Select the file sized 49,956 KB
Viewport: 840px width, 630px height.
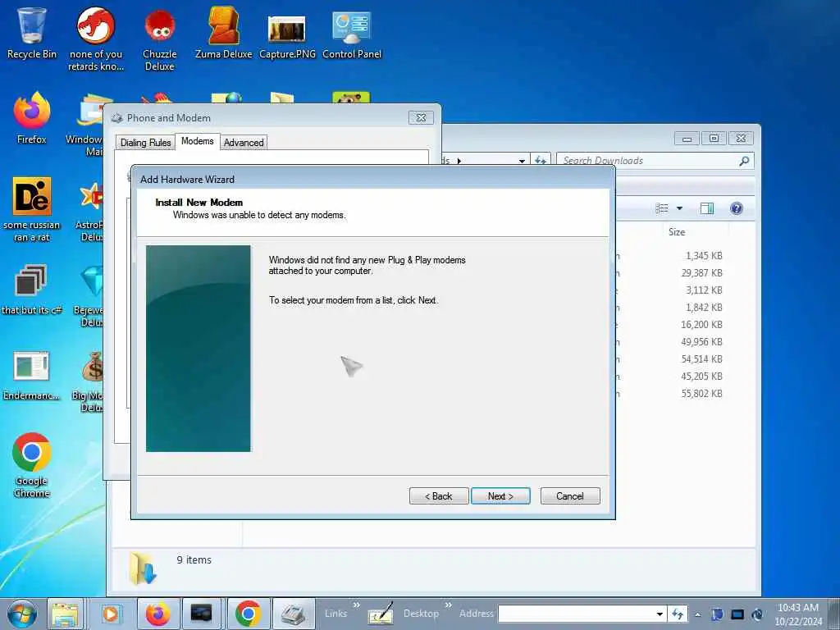click(x=701, y=342)
